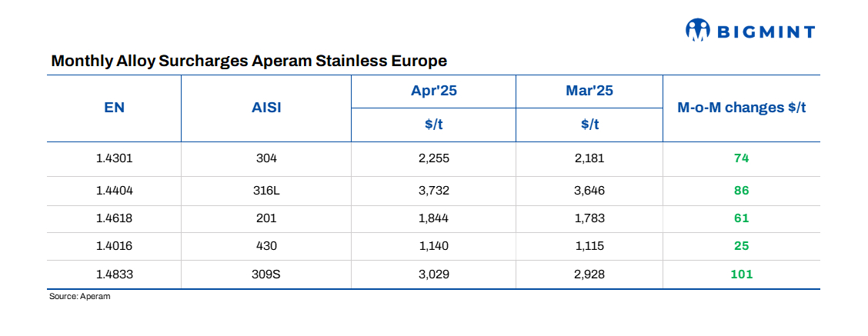Click the Mar'25 value 1,115
The image size is (868, 336).
(x=589, y=246)
